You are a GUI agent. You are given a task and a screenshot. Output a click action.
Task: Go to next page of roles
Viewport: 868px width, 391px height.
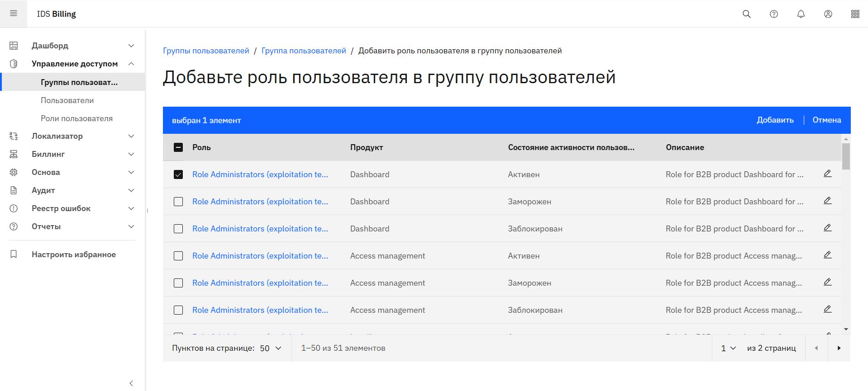pos(839,348)
